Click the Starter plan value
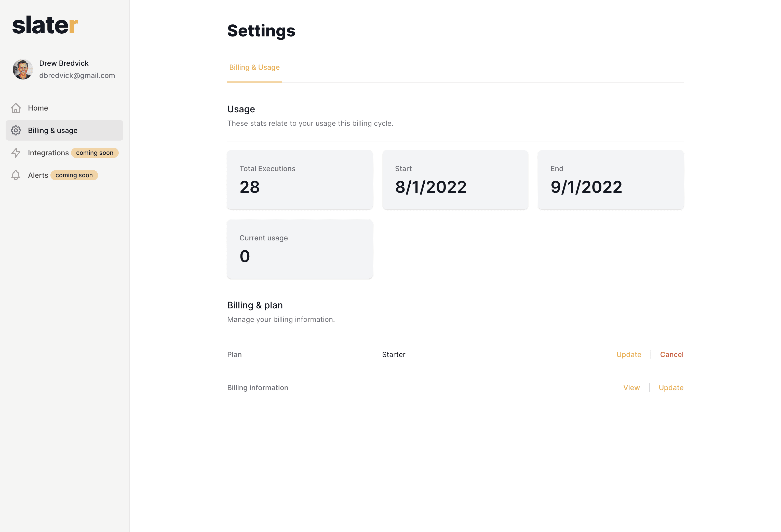The height and width of the screenshot is (532, 781). 394,354
